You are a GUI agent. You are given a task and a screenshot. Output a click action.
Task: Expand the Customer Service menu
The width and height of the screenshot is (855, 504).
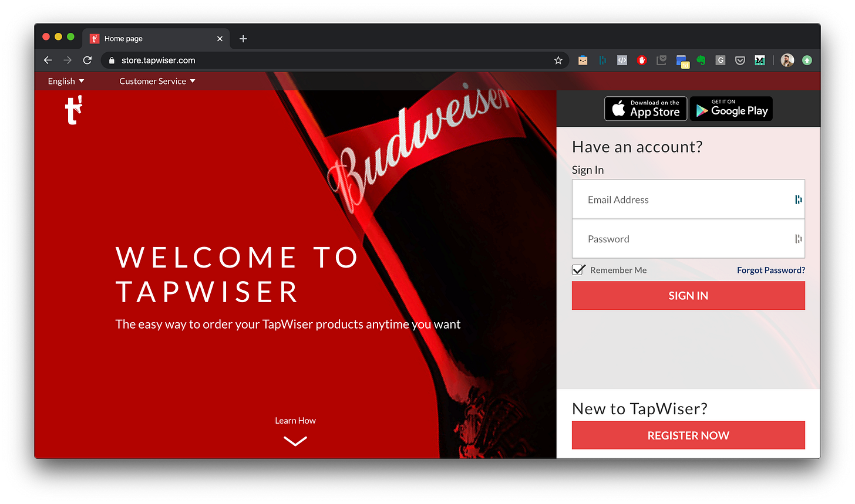[157, 81]
